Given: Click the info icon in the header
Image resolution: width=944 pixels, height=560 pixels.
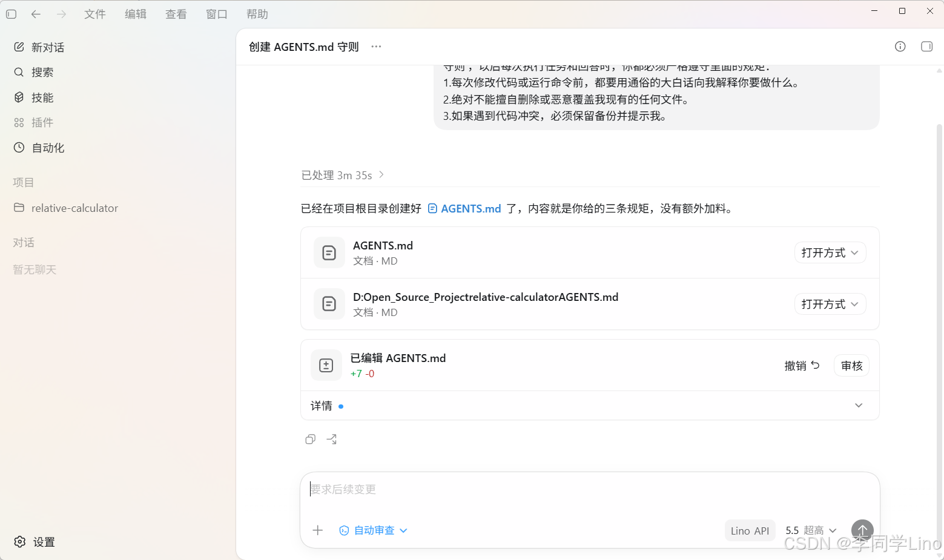Looking at the screenshot, I should (x=900, y=47).
